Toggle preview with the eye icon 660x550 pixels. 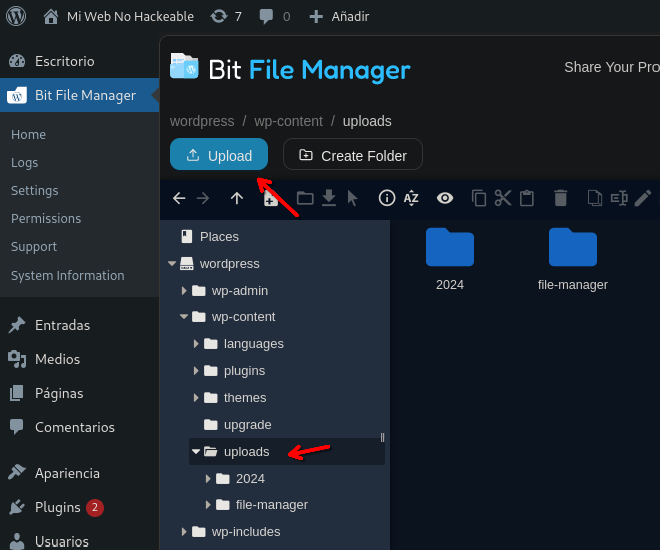coord(445,198)
